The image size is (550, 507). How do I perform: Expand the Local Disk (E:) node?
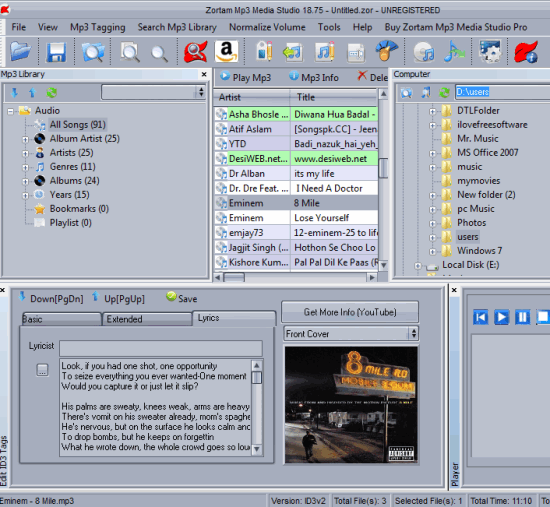point(418,266)
